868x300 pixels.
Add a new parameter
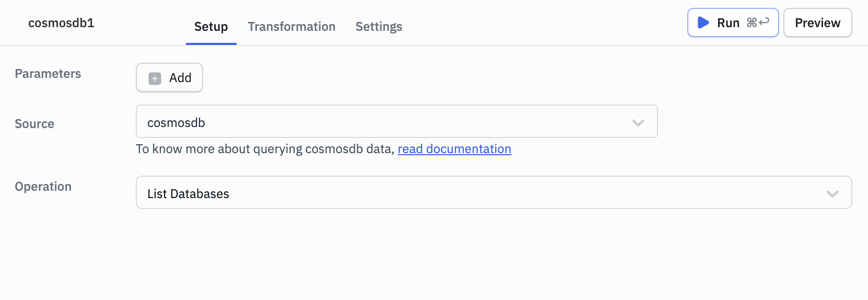tap(170, 78)
